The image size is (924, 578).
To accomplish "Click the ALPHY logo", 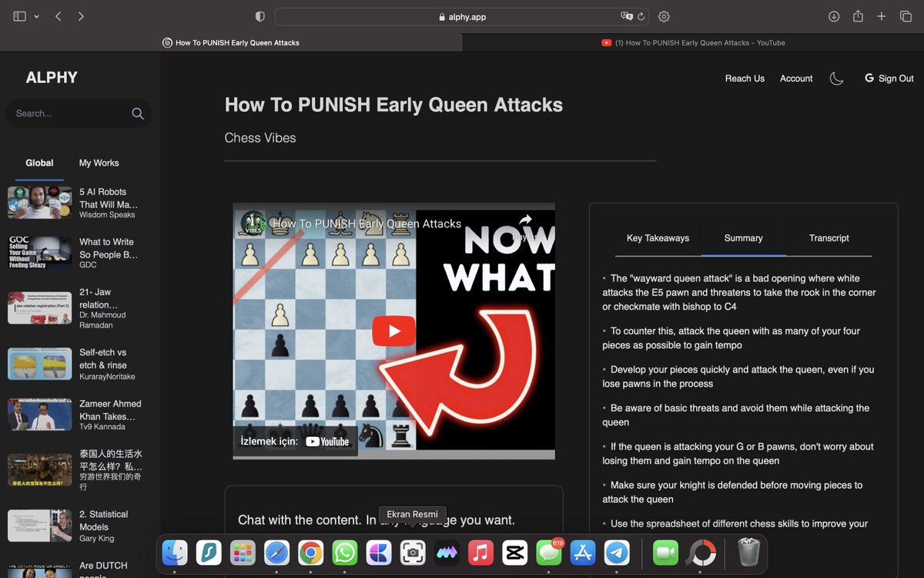I will point(52,77).
